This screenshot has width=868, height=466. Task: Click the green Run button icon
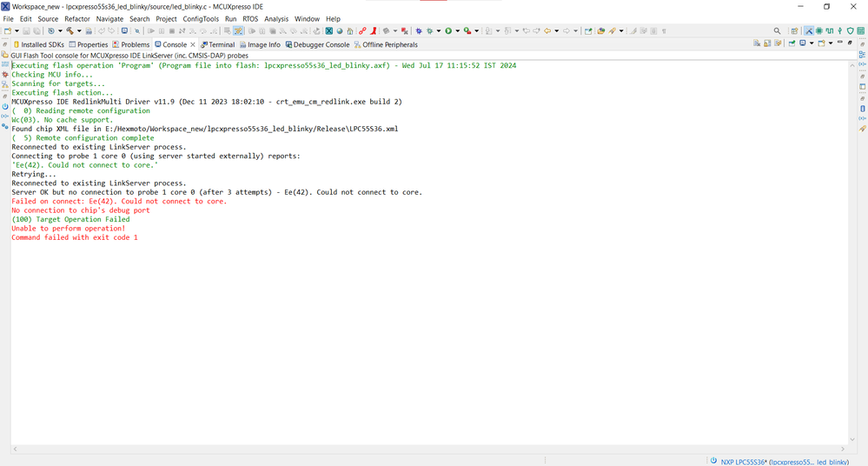pos(448,31)
